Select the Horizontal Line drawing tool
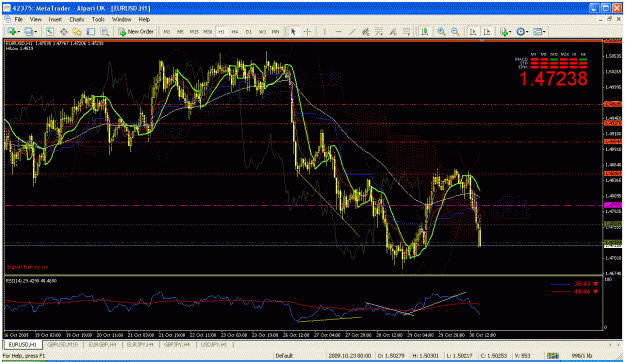This screenshot has height=362, width=625. [x=338, y=31]
